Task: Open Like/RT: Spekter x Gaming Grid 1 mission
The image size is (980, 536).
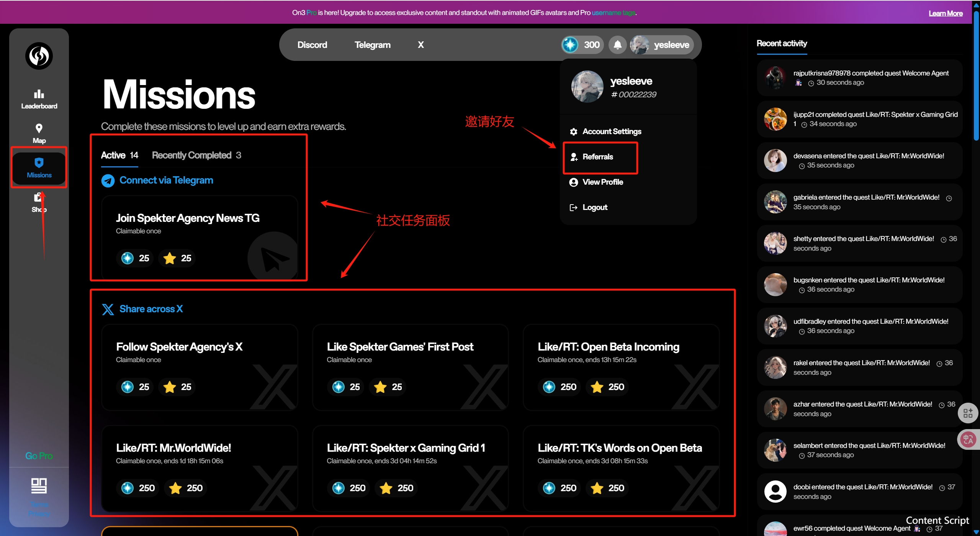Action: [x=410, y=468]
